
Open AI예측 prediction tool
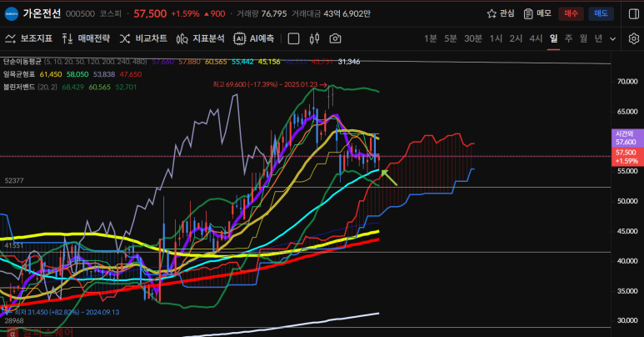(x=253, y=38)
